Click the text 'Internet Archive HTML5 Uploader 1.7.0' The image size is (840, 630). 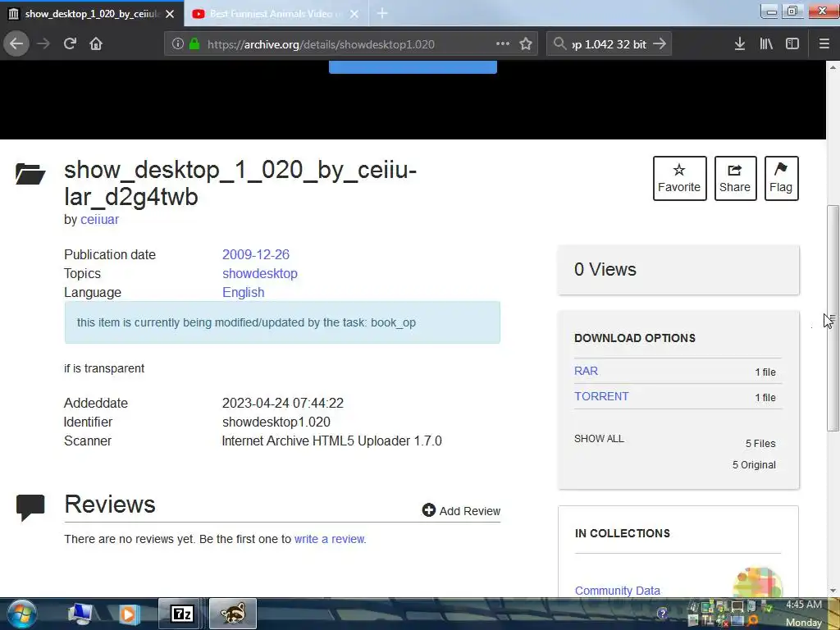click(x=331, y=441)
